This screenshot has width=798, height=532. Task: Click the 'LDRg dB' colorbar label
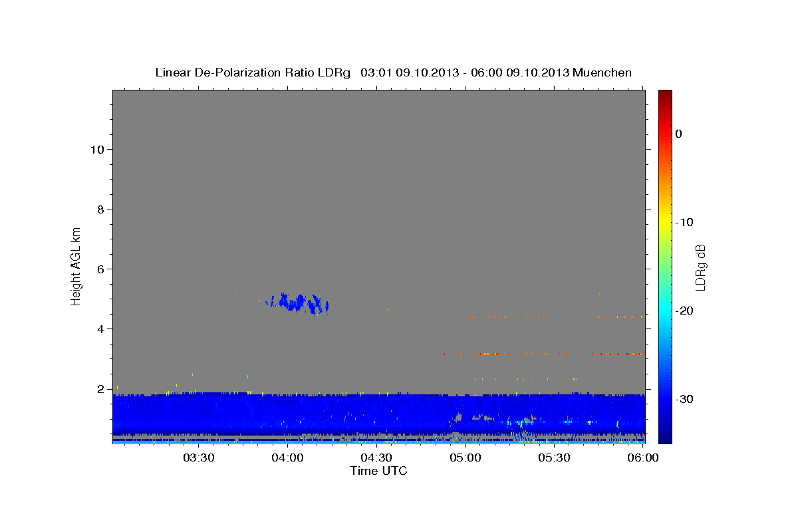click(700, 267)
